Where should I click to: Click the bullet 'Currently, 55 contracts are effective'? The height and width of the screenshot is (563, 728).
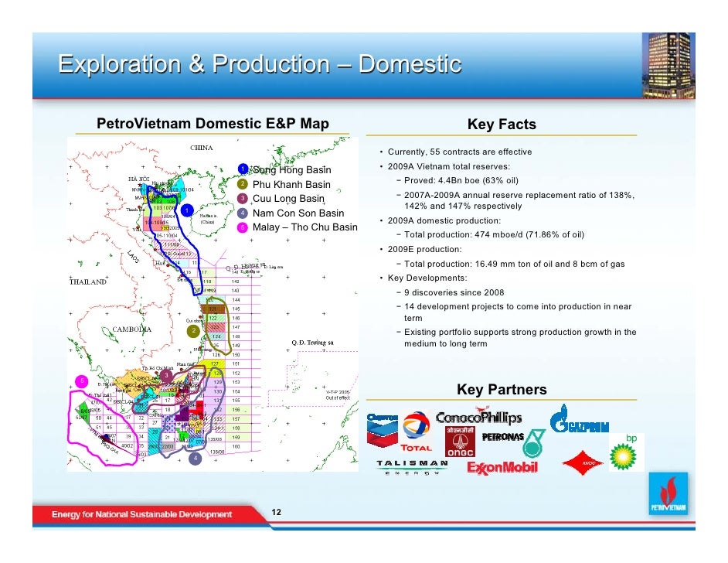point(460,152)
